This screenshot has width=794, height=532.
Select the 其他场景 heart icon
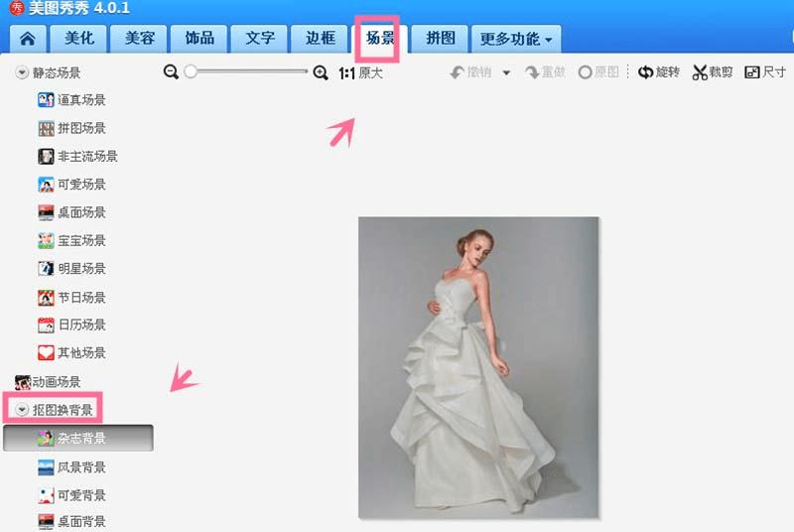(46, 352)
